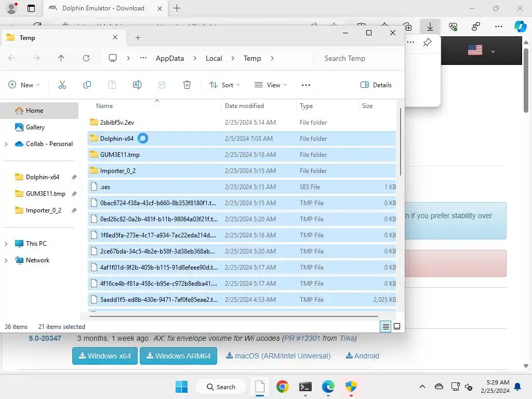The width and height of the screenshot is (532, 399).
Task: Click AppData in the address breadcrumb
Action: pyautogui.click(x=170, y=58)
